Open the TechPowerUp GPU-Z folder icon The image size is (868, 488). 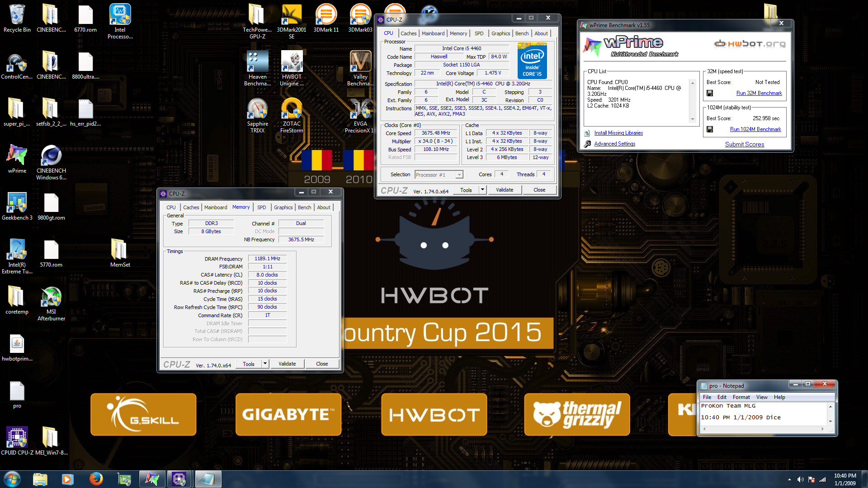coord(257,21)
